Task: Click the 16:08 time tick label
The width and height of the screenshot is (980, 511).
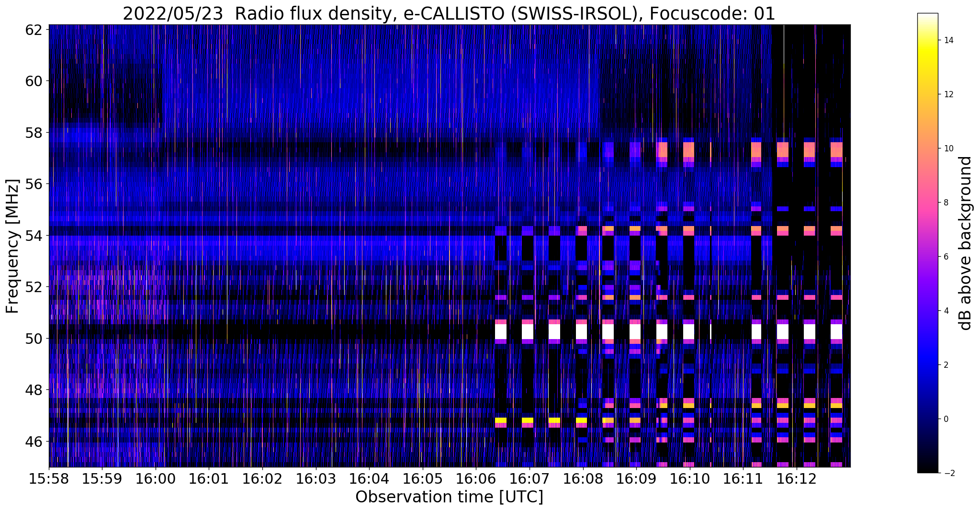Action: tap(583, 479)
